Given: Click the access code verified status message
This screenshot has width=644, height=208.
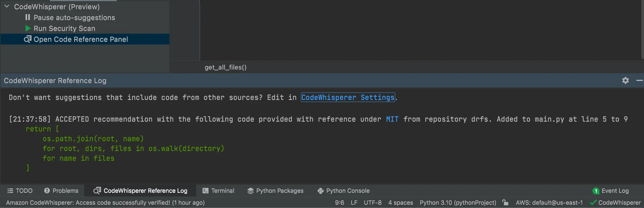Looking at the screenshot, I should click(105, 203).
